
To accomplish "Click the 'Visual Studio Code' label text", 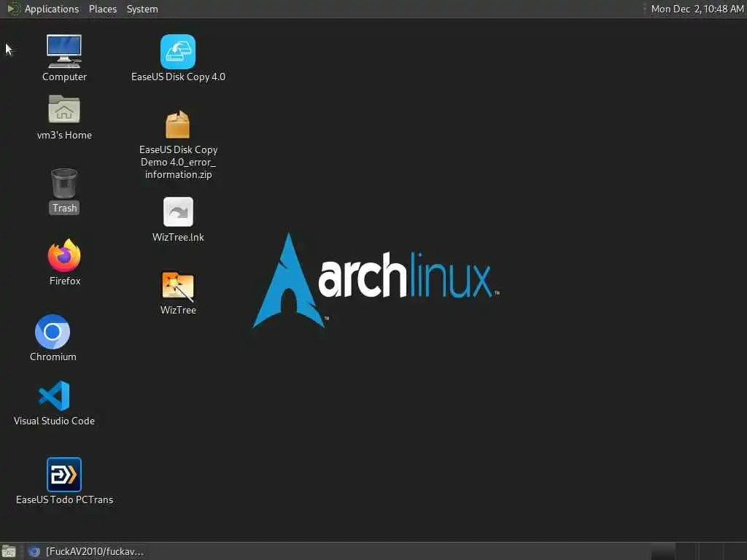I will pyautogui.click(x=54, y=421).
